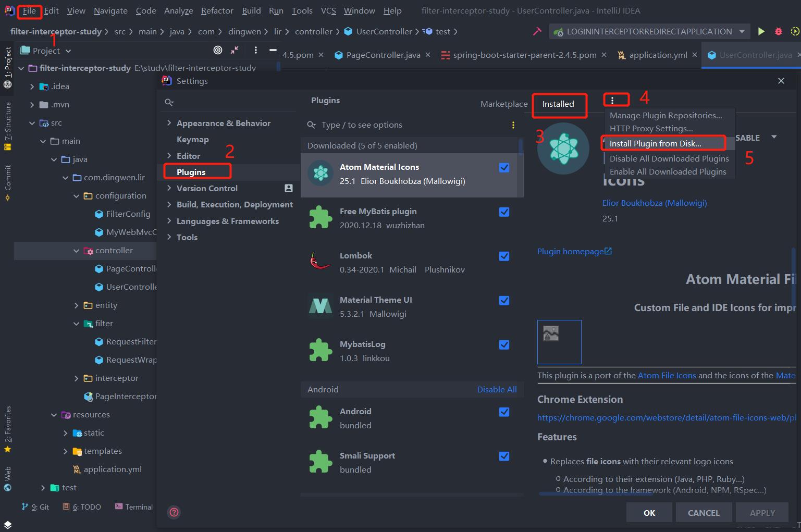Select Manage Plugin Repositories
This screenshot has height=532, width=801.
[x=666, y=115]
